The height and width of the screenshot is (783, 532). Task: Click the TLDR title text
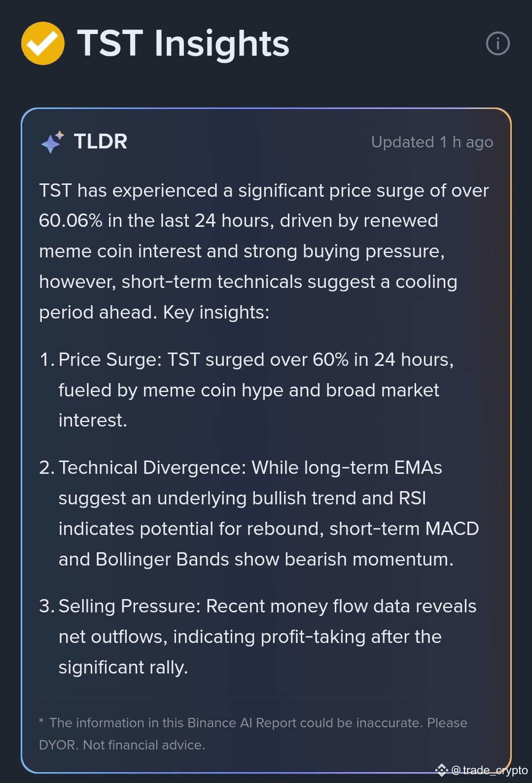pyautogui.click(x=101, y=142)
